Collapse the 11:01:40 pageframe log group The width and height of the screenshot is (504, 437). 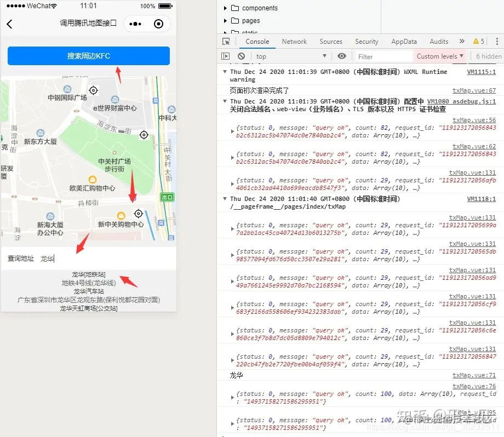(x=225, y=199)
